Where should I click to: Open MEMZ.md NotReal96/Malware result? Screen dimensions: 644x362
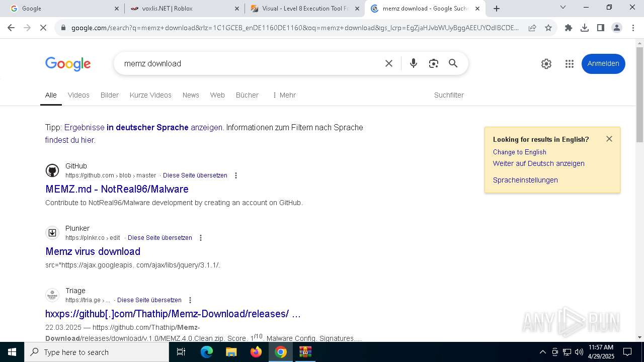[x=117, y=189]
